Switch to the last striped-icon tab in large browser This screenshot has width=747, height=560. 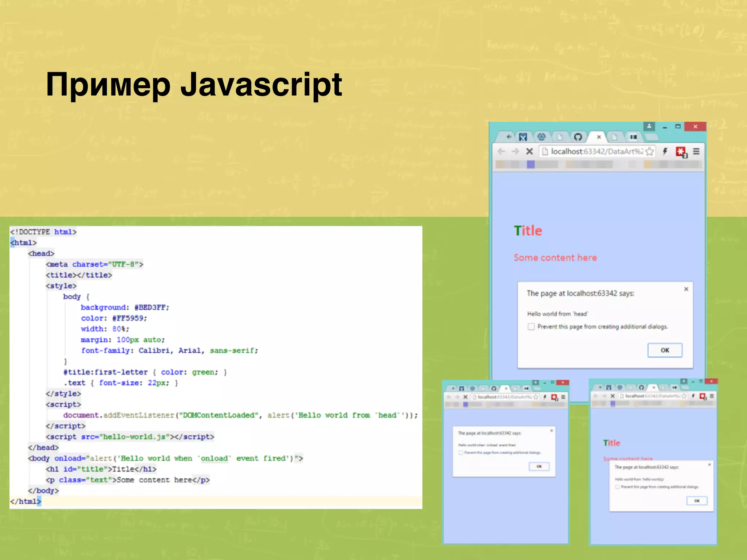click(x=633, y=137)
